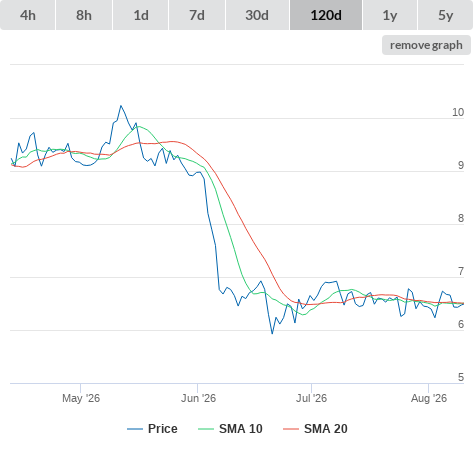
Task: Show the 5y price history
Action: (x=446, y=15)
